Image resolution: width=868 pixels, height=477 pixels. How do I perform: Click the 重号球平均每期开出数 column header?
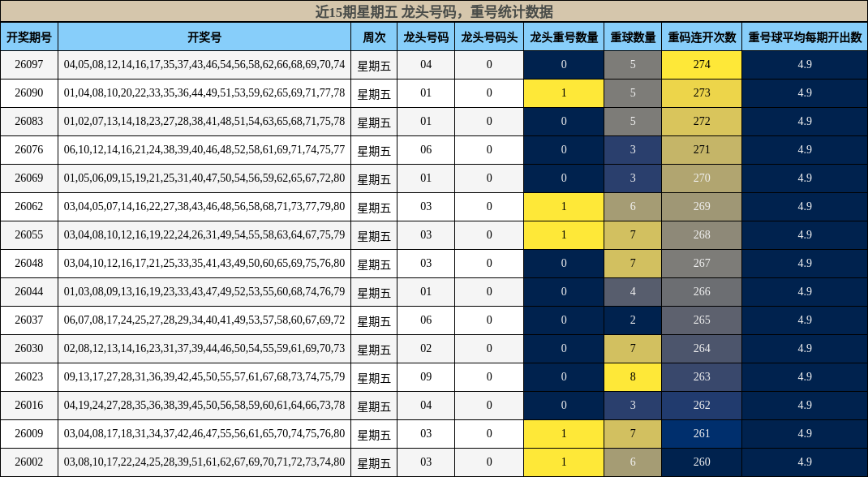click(803, 37)
